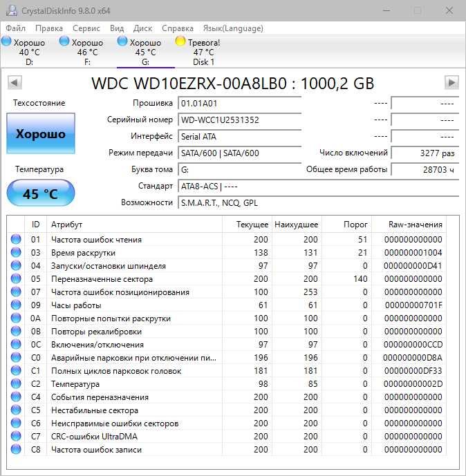Image resolution: width=466 pixels, height=476 pixels.
Task: Go to previous disk with left arrow
Action: pos(15,83)
